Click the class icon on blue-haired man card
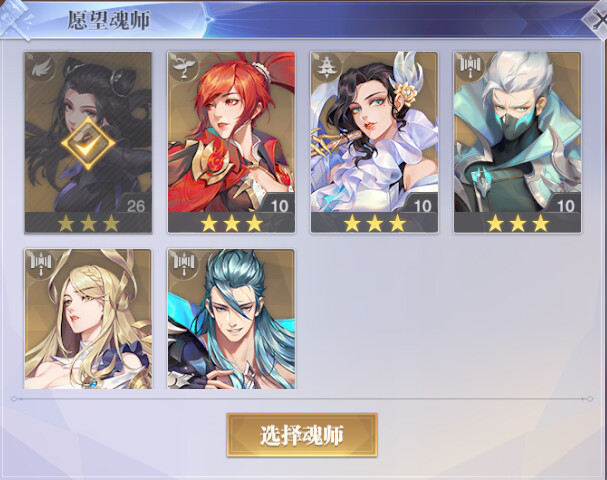Image resolution: width=607 pixels, height=480 pixels. (x=184, y=264)
